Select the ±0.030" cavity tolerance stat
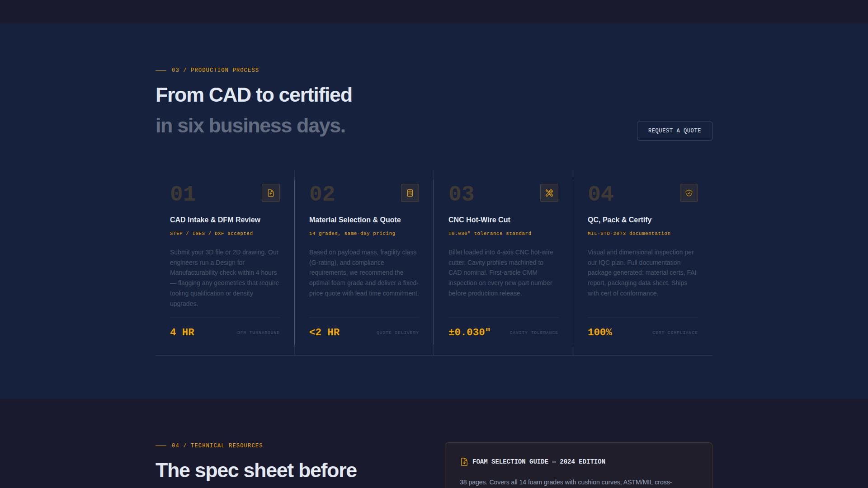Viewport: 868px width, 488px height. click(469, 332)
